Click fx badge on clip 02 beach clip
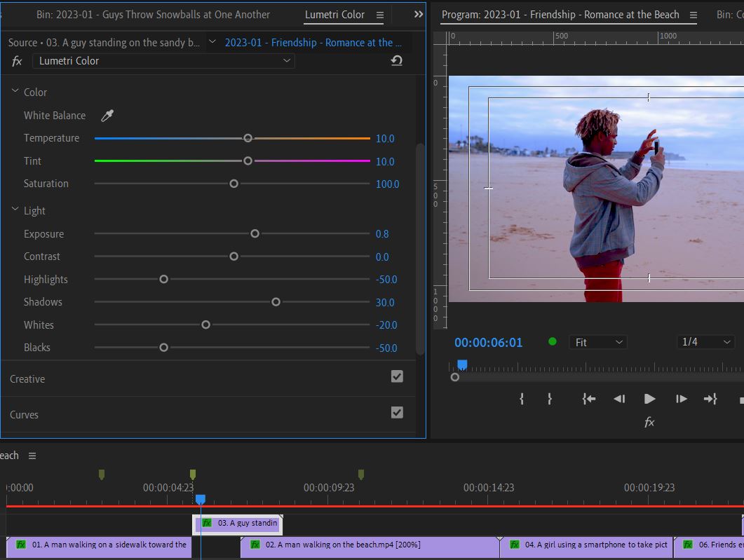This screenshot has width=744, height=560. click(255, 545)
